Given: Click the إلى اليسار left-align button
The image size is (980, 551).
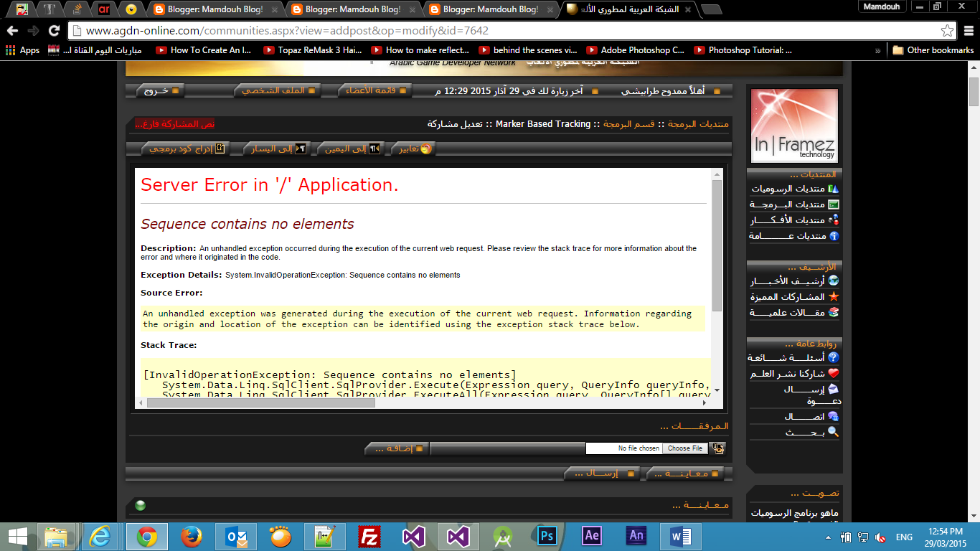Looking at the screenshot, I should coord(276,149).
